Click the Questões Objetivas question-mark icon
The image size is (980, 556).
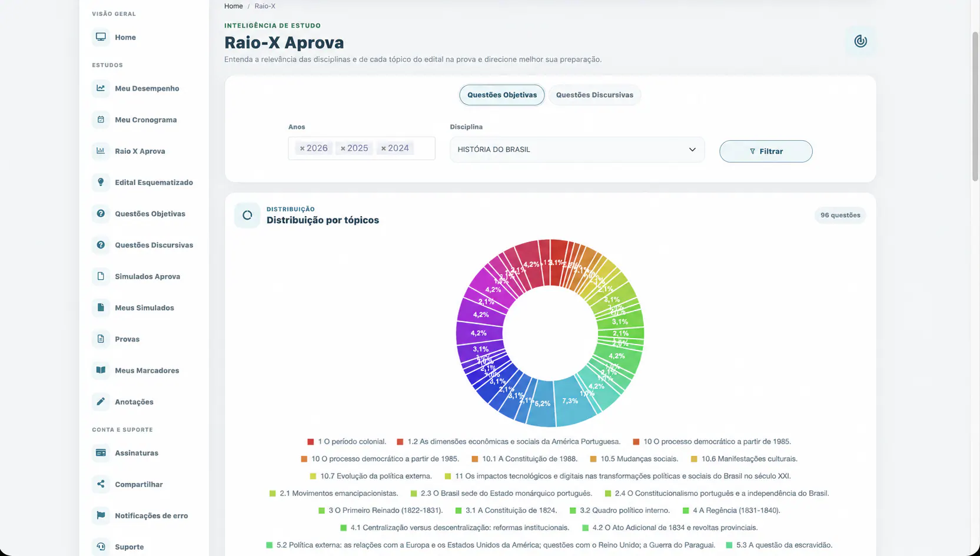coord(101,213)
